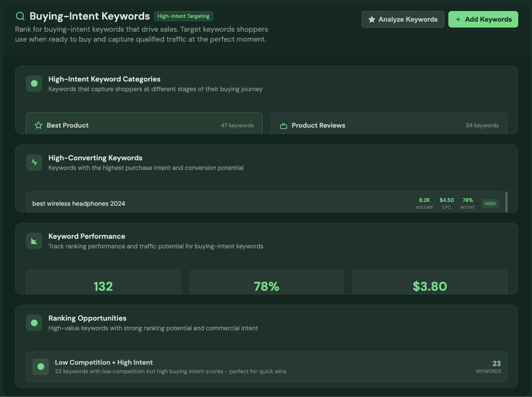
Task: Click the keyword list scrollbar
Action: click(x=506, y=202)
